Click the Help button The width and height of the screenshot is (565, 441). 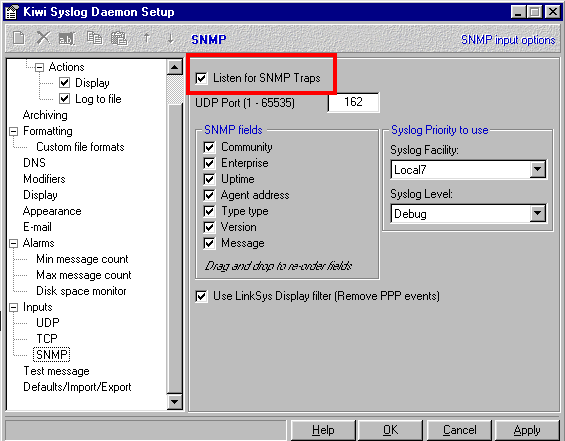pyautogui.click(x=323, y=430)
